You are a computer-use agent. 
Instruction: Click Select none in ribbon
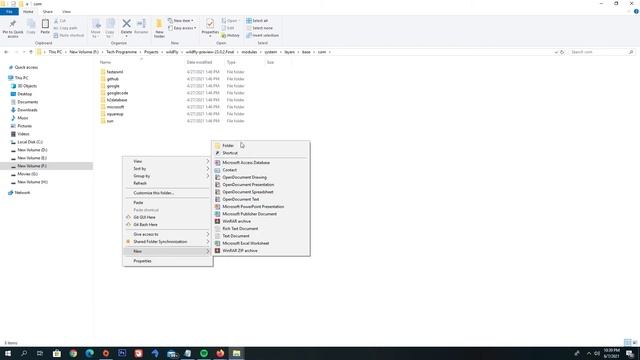tap(260, 28)
